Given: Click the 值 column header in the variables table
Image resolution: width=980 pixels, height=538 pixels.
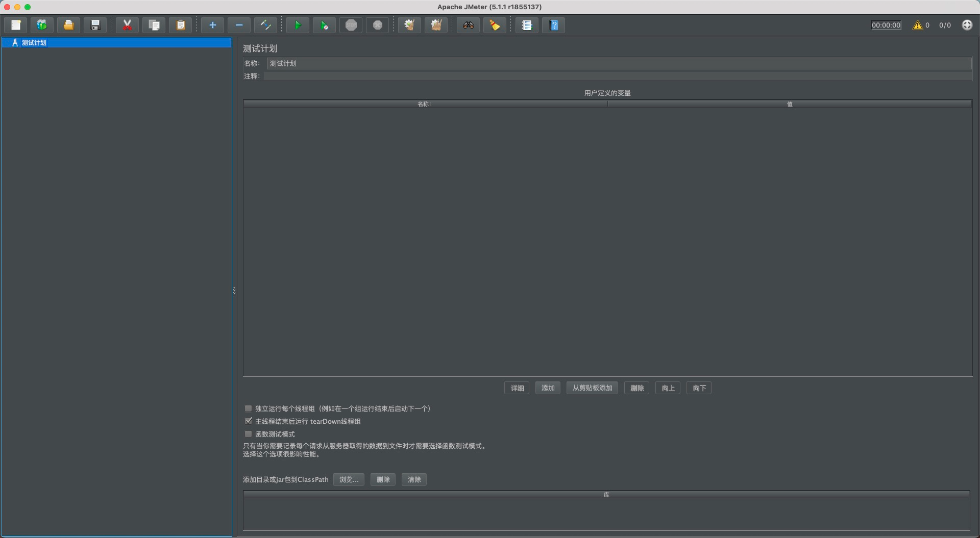Looking at the screenshot, I should [x=790, y=104].
